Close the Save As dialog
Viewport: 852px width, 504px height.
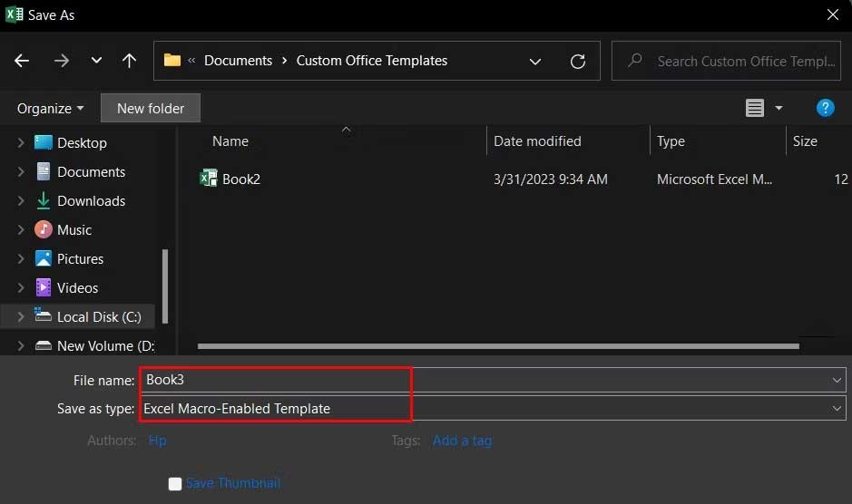[832, 15]
